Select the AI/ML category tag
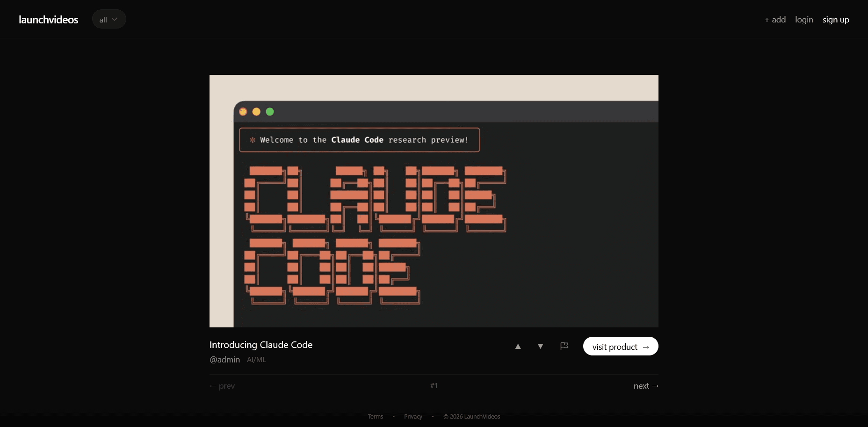Viewport: 868px width, 427px height. 256,360
